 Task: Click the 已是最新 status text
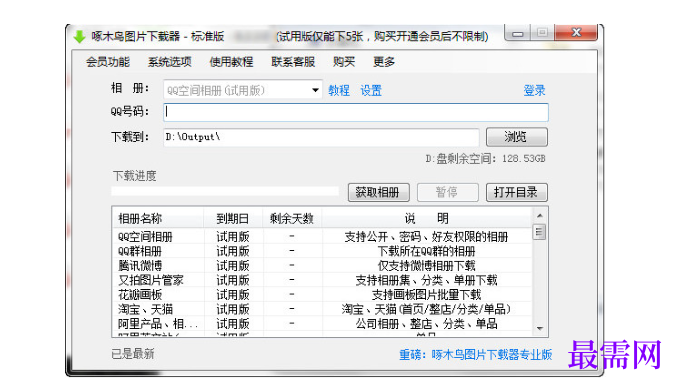pyautogui.click(x=133, y=354)
